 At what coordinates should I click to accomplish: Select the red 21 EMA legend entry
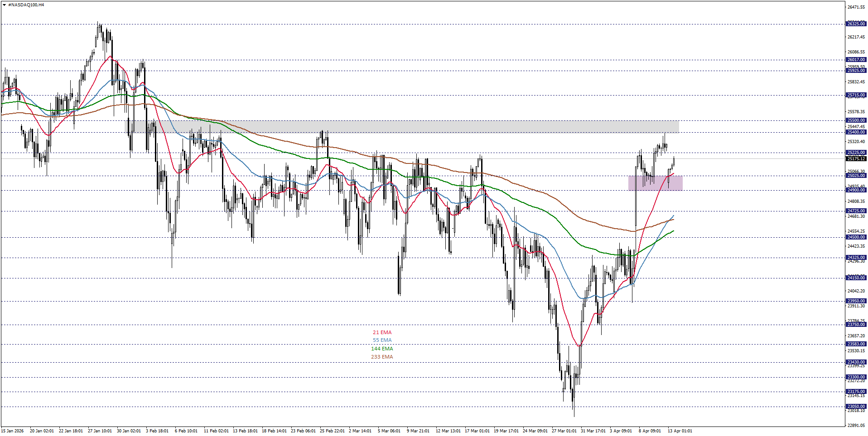pyautogui.click(x=383, y=332)
